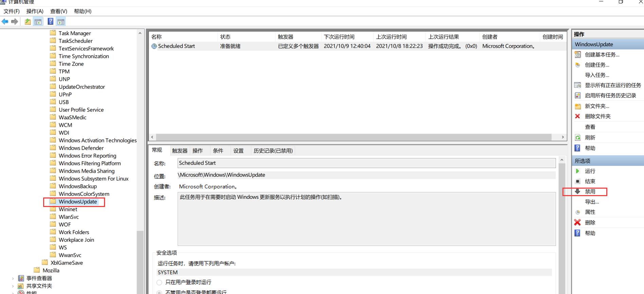End (结束) the selected task
The image size is (644, 294).
[x=590, y=181]
